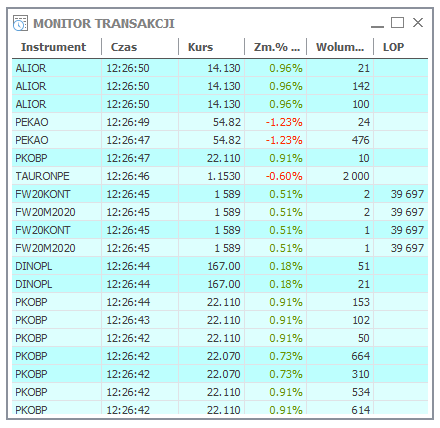Minimize the Monitor Transakcji window

[x=377, y=23]
